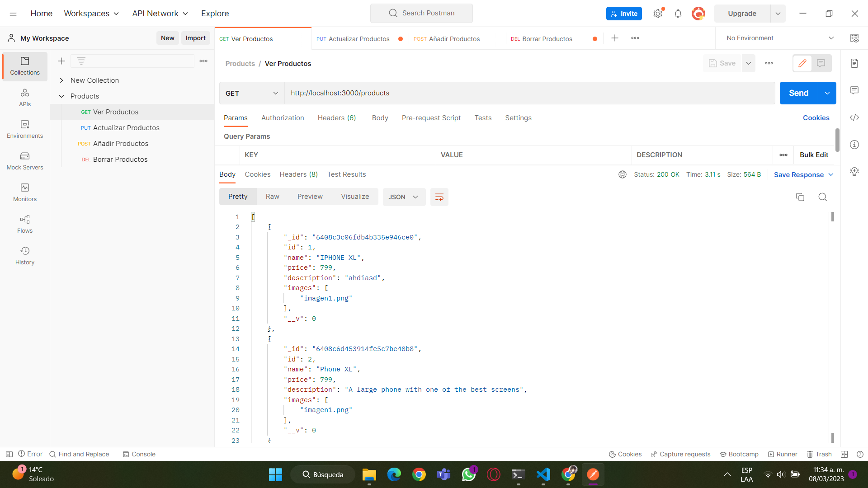Toggle line wrap in response viewer
This screenshot has height=488, width=868.
click(439, 197)
